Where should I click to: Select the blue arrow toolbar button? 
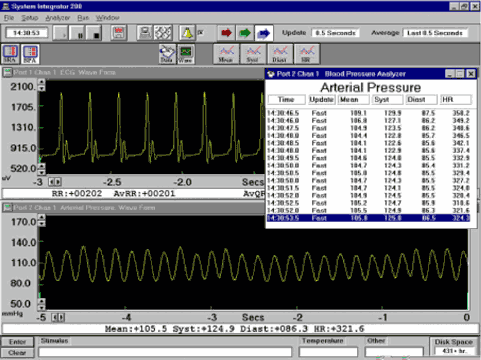(x=264, y=33)
